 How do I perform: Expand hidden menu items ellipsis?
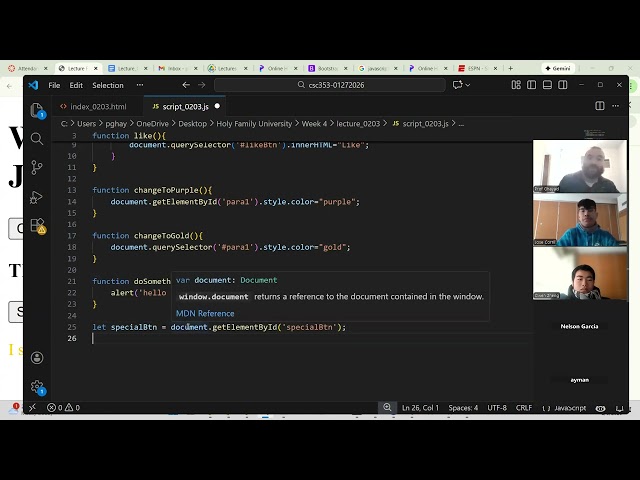click(x=140, y=85)
